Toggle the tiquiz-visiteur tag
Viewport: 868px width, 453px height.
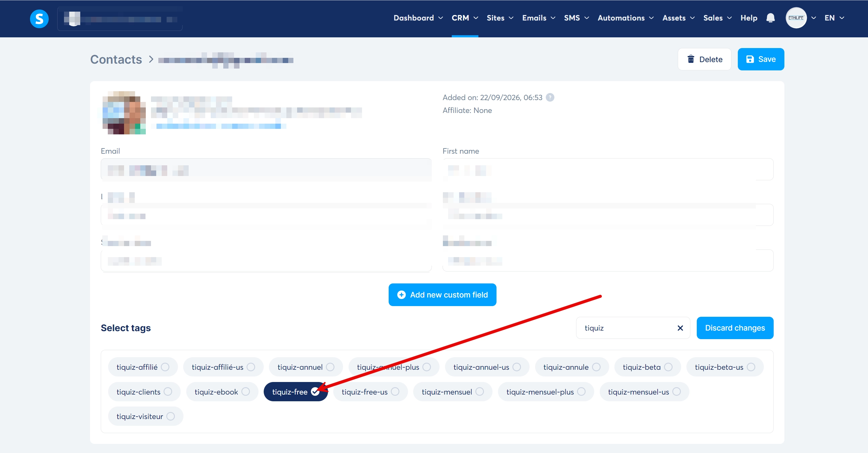pyautogui.click(x=145, y=416)
